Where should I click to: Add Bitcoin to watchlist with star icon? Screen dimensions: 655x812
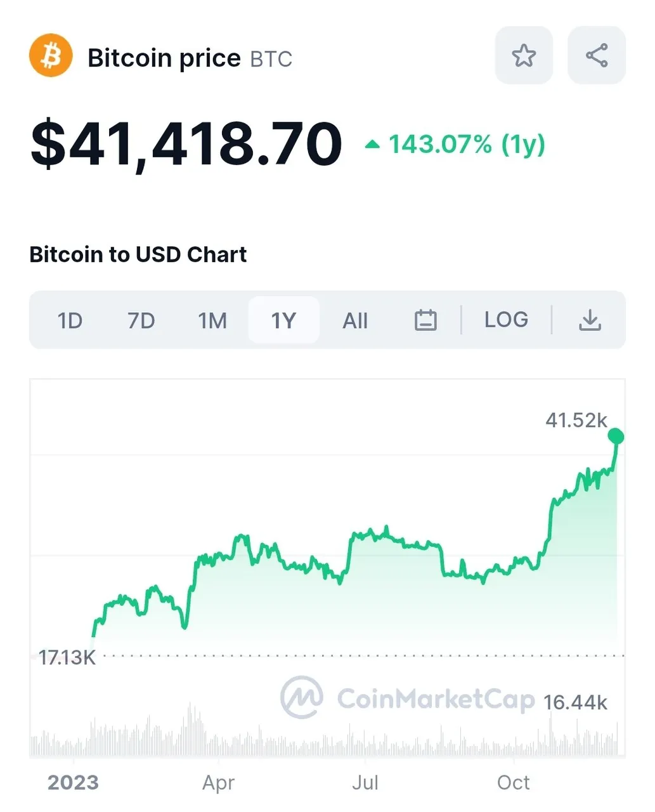click(x=524, y=55)
